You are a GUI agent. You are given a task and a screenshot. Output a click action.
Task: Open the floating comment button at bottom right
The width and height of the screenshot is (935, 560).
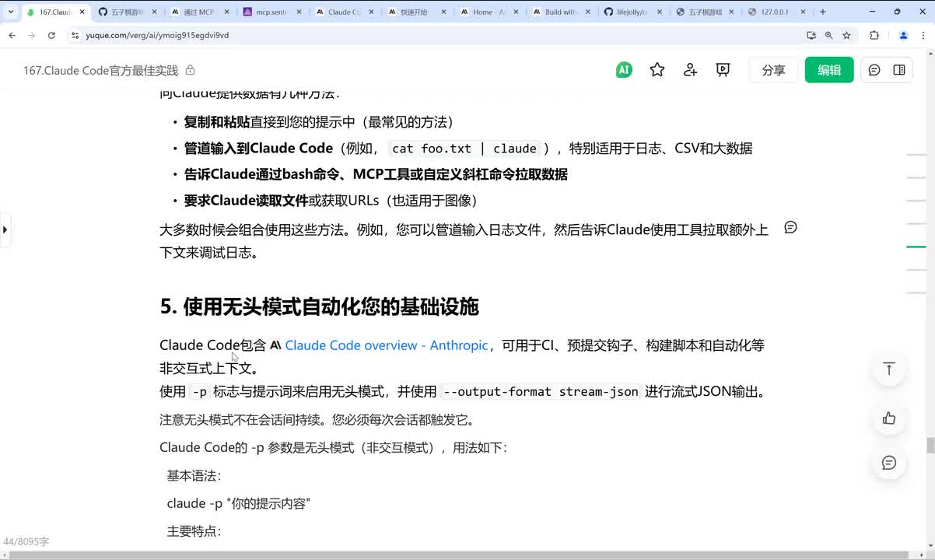pyautogui.click(x=889, y=463)
